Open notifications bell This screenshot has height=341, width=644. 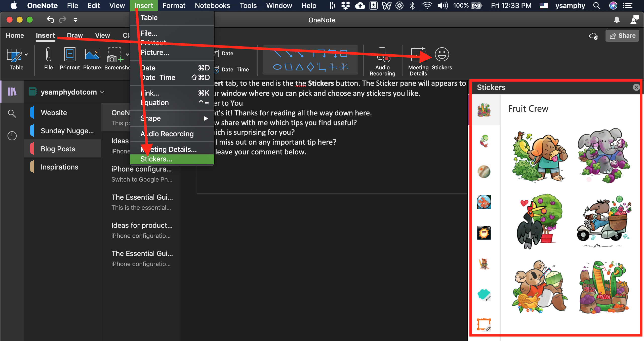pyautogui.click(x=617, y=20)
